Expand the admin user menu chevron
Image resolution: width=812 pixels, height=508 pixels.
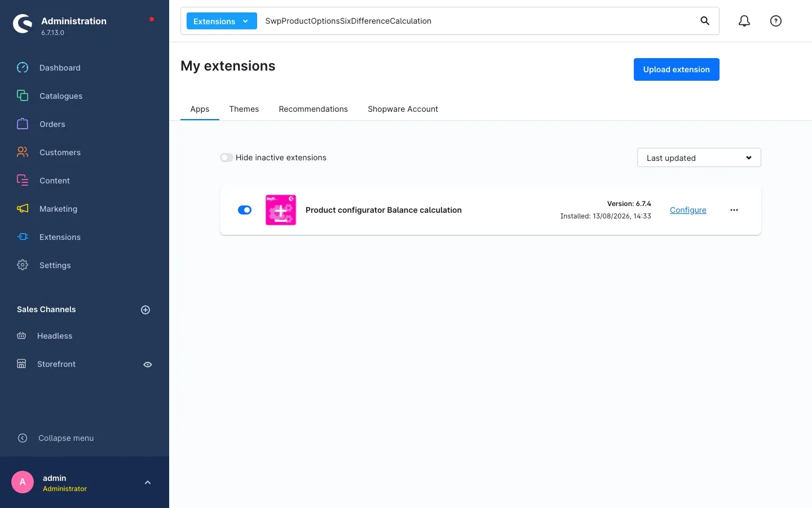pos(148,483)
